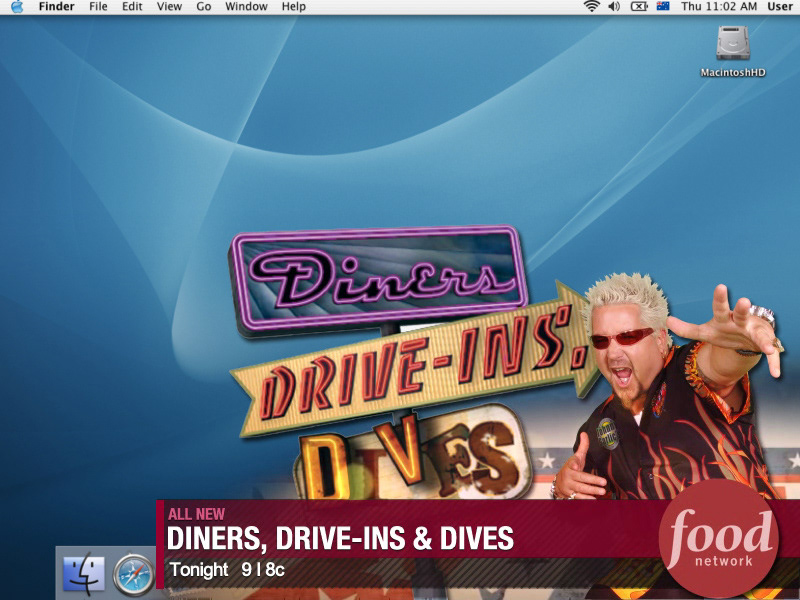The height and width of the screenshot is (600, 800).
Task: Click the ALL NEW label
Action: coord(196,514)
